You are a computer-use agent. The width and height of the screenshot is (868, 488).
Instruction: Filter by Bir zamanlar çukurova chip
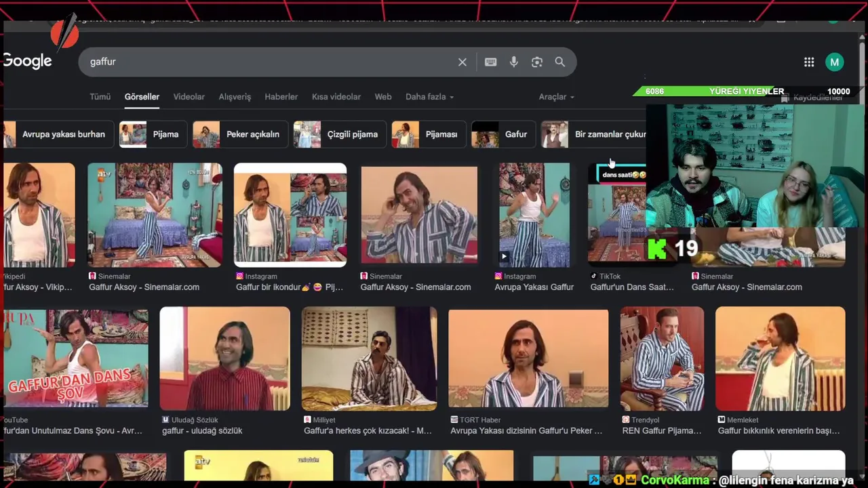coord(594,134)
